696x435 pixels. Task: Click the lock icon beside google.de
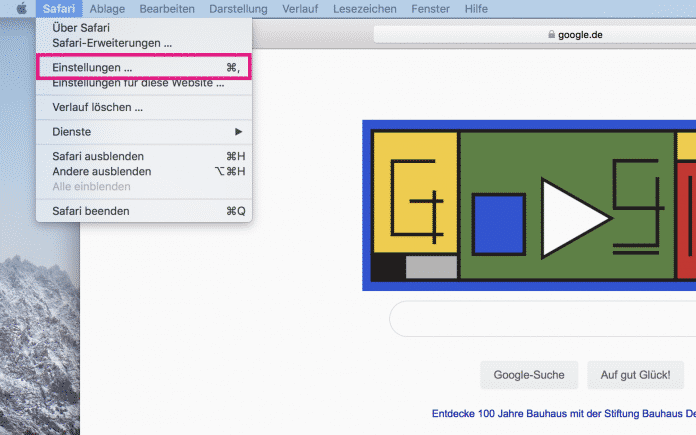550,34
